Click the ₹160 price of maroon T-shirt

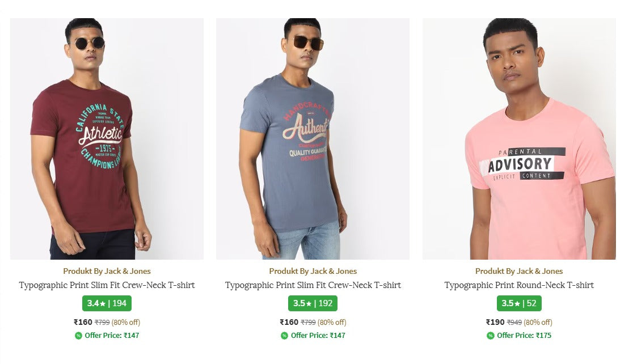click(83, 322)
